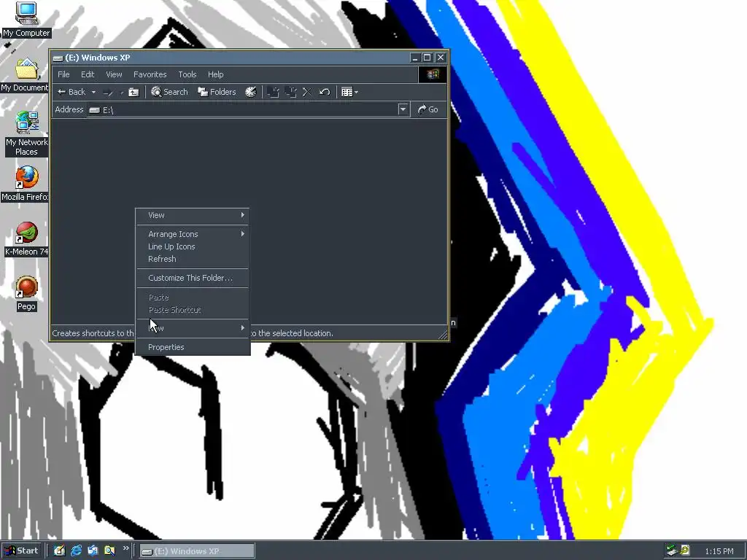The image size is (747, 560).
Task: Launch first Quick Launch notepad icon
Action: pos(59,551)
